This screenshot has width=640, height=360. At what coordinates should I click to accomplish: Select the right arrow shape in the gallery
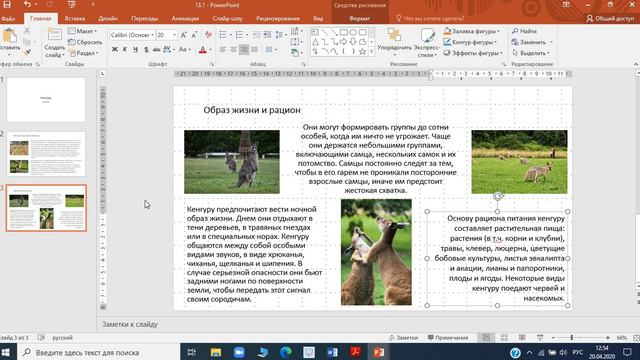(x=344, y=42)
